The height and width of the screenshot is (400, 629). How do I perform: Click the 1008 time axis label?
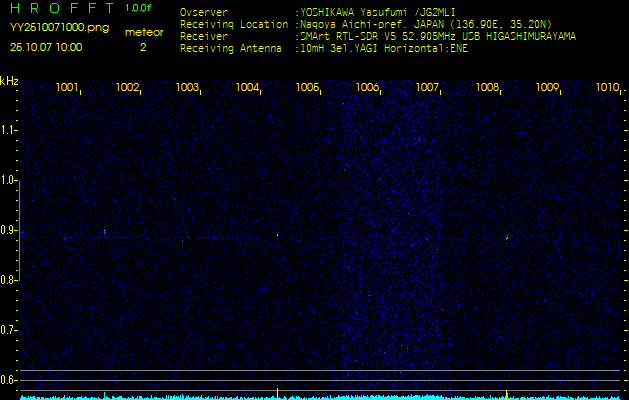pos(487,87)
